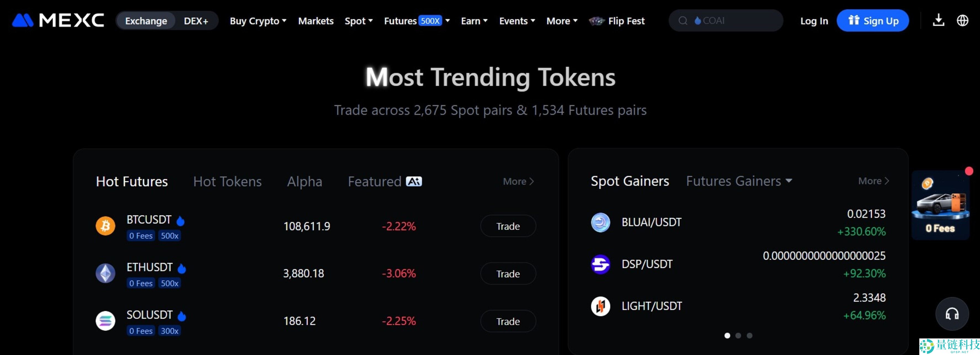Trade the ETHUSDT pair
Viewport: 980px width, 355px height.
tap(508, 274)
